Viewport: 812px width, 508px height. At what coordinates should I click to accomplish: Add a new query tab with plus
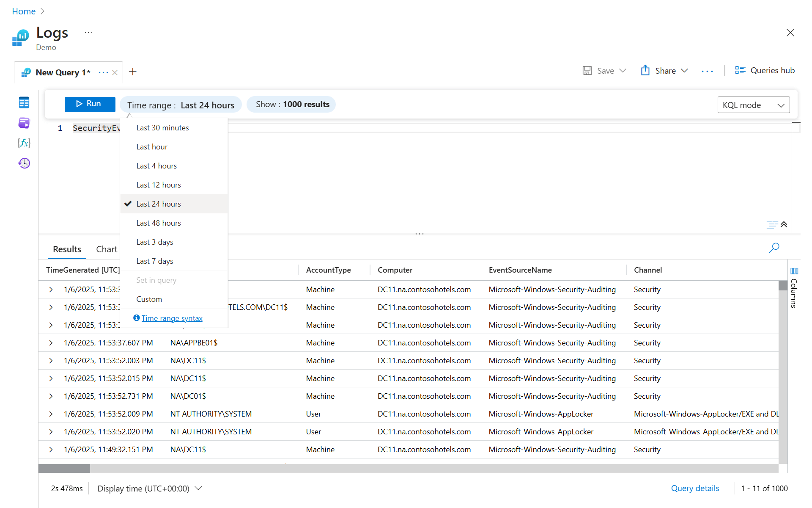tap(133, 72)
